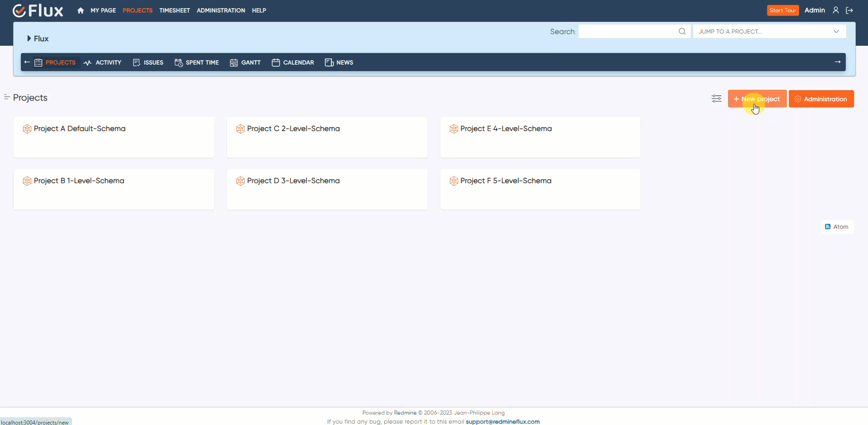868x425 pixels.
Task: Open the Administration menu
Action: point(221,10)
